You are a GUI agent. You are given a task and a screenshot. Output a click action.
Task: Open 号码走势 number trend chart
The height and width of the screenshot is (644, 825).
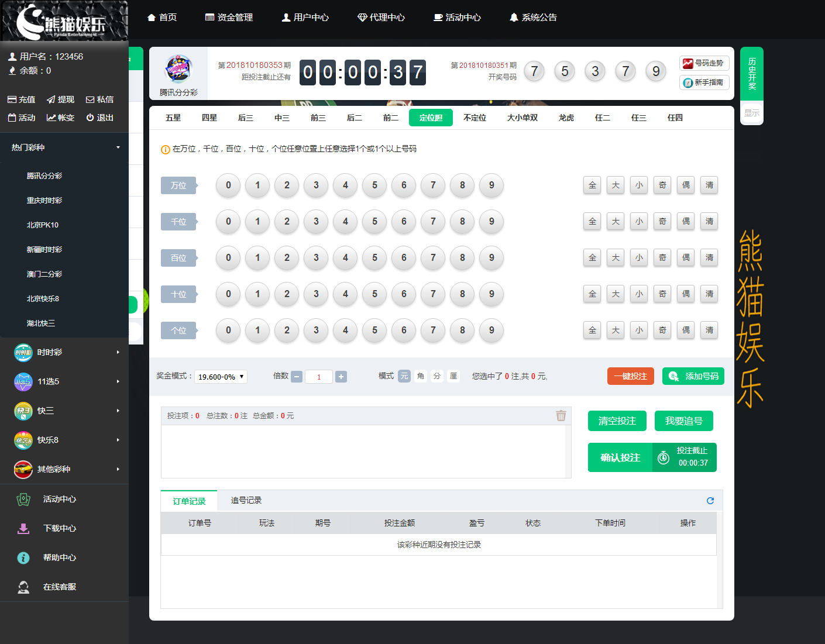[704, 63]
